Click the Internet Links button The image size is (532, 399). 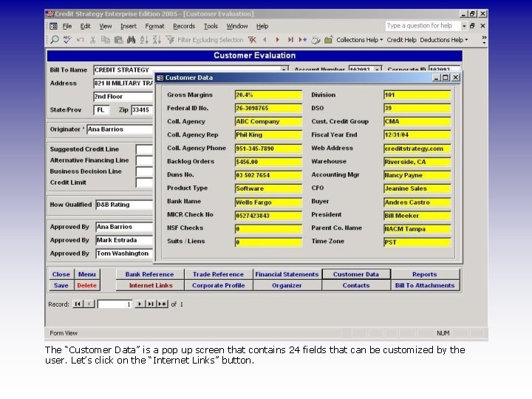click(x=150, y=285)
